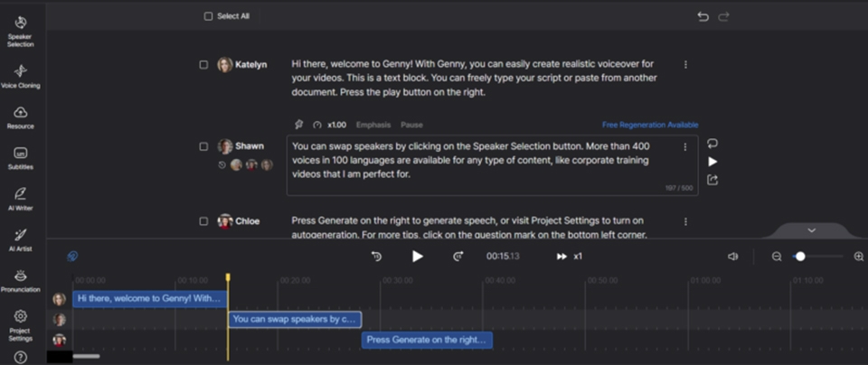Open the three-dot menu for Katelyn's block

point(686,65)
